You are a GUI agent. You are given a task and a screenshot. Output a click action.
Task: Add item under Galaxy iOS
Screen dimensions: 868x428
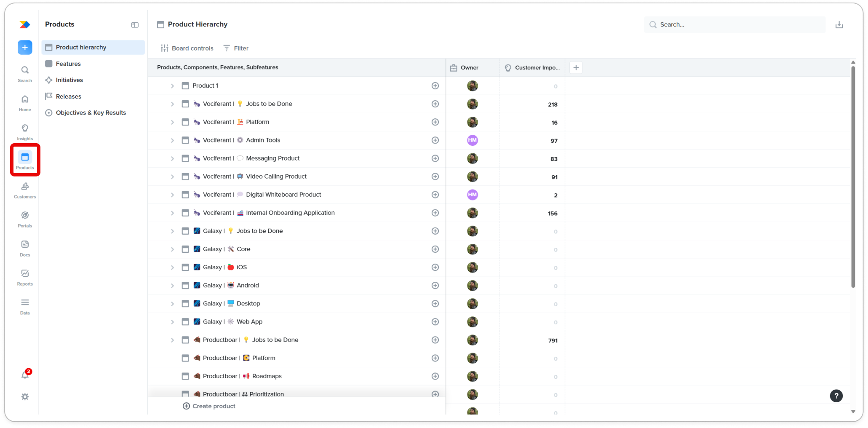pos(435,267)
